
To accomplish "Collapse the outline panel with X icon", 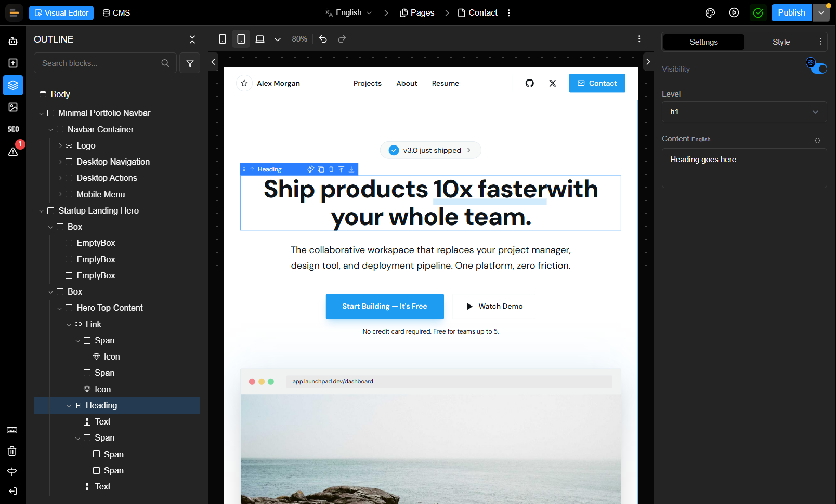I will 192,39.
